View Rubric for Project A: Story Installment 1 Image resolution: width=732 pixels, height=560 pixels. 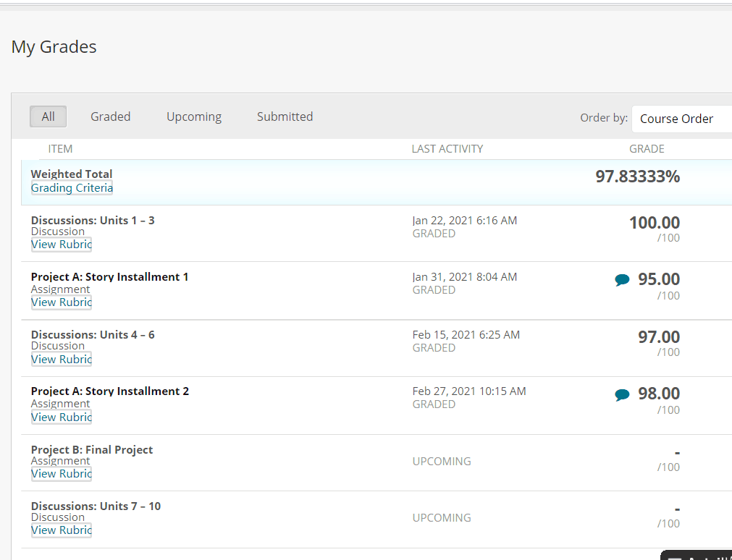click(62, 302)
